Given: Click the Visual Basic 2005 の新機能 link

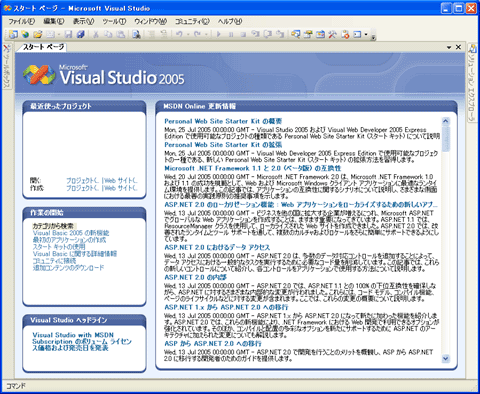Looking at the screenshot, I should coord(71,233).
